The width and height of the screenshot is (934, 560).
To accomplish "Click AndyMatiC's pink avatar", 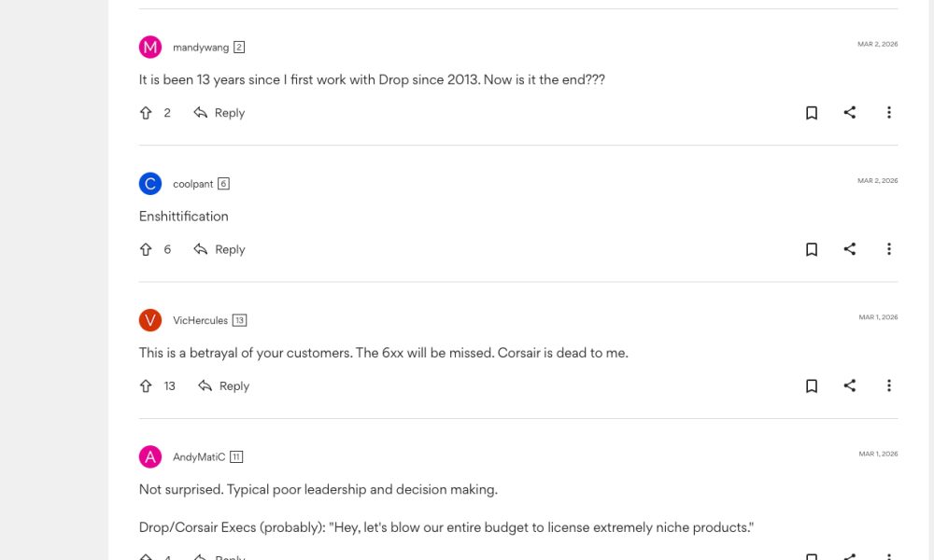I will pos(150,456).
